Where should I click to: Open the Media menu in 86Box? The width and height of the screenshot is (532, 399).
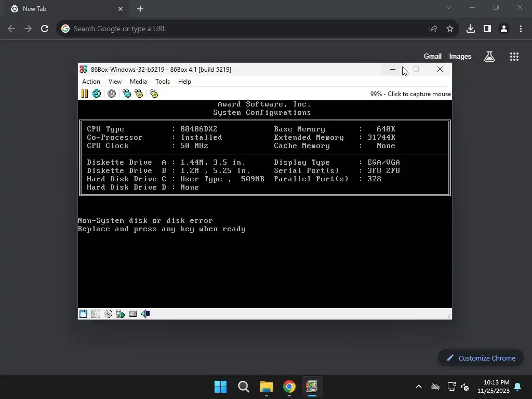138,82
